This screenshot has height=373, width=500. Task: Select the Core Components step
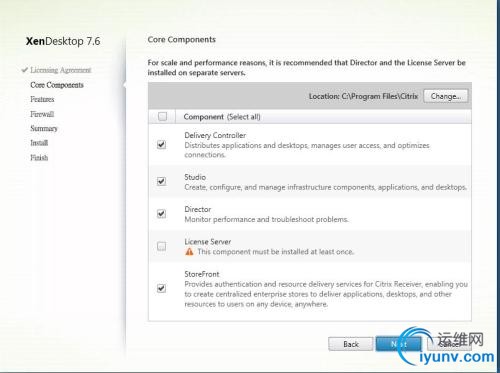57,85
